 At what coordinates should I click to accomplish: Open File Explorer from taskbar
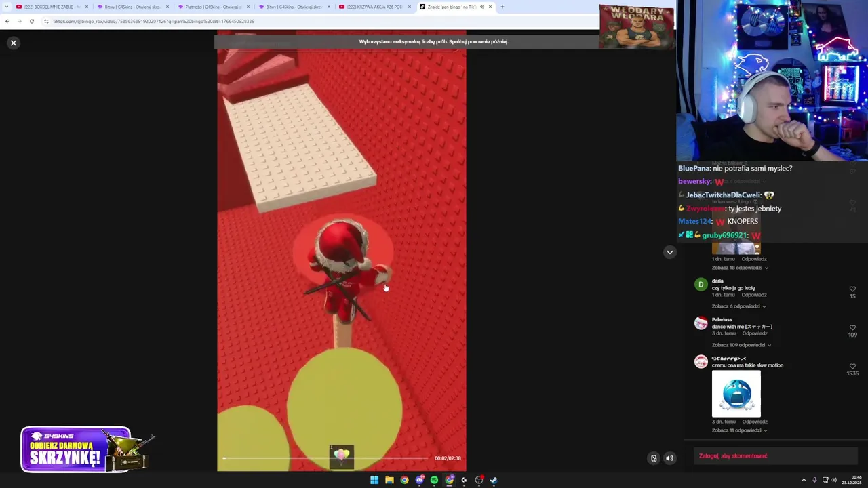(x=389, y=480)
